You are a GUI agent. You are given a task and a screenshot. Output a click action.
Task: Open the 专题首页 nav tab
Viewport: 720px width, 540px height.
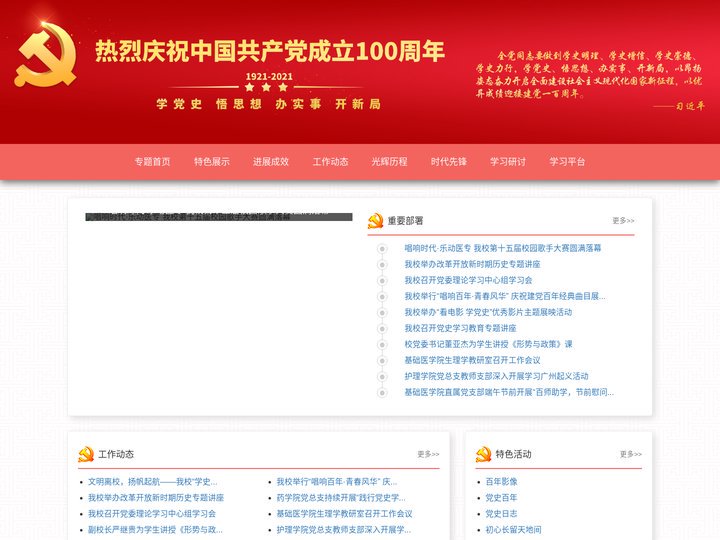(x=152, y=162)
